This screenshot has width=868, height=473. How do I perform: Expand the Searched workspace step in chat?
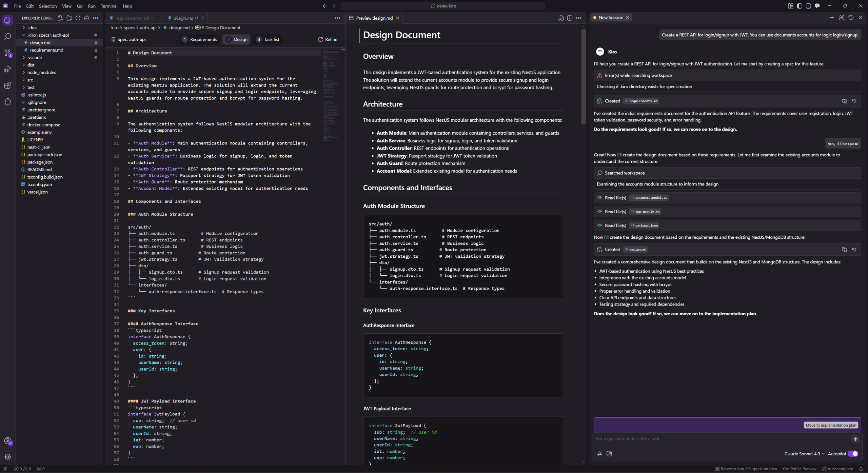click(727, 173)
